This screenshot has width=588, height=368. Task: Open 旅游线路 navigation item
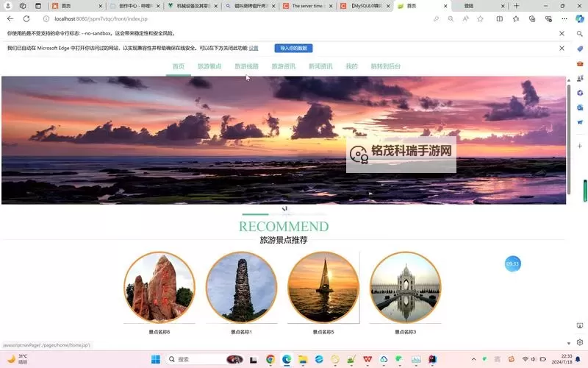coord(246,66)
